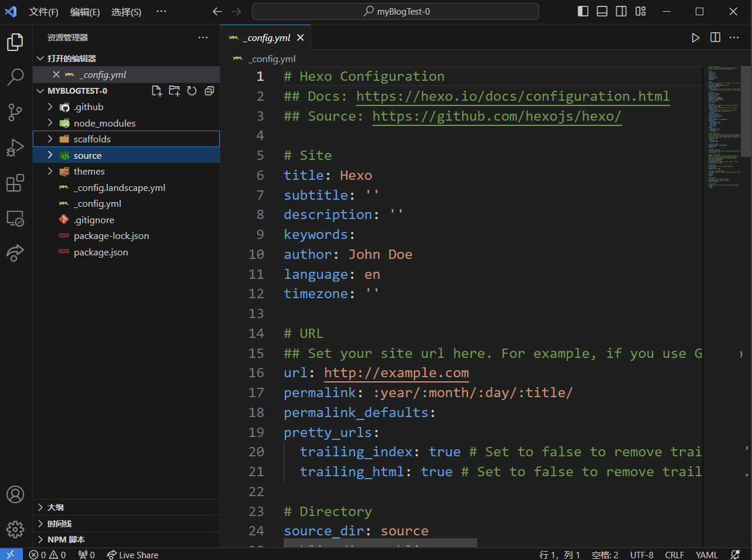Open notifications bell in status bar
752x560 pixels.
[735, 554]
